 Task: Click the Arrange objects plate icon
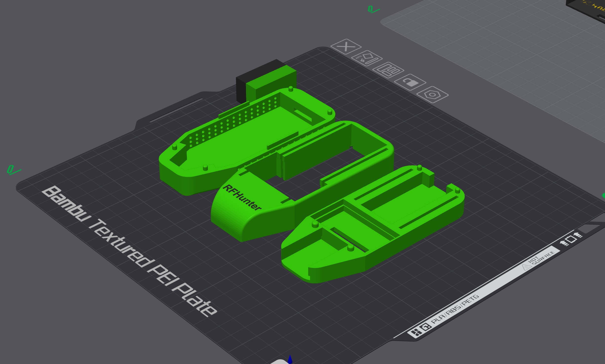[388, 70]
